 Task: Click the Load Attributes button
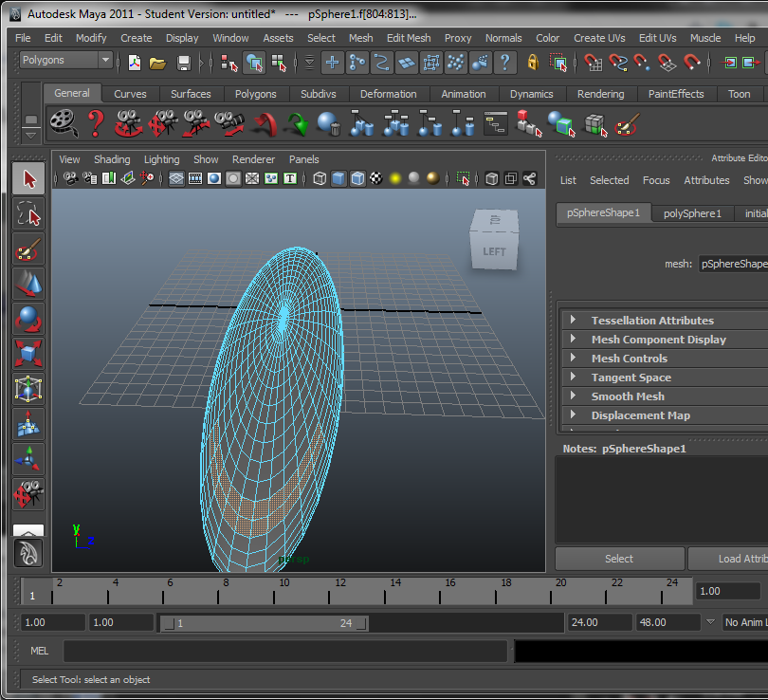click(728, 559)
